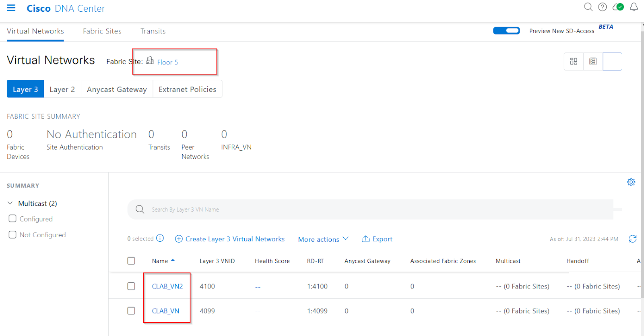
Task: Select the Layer 2 tab
Action: 62,89
